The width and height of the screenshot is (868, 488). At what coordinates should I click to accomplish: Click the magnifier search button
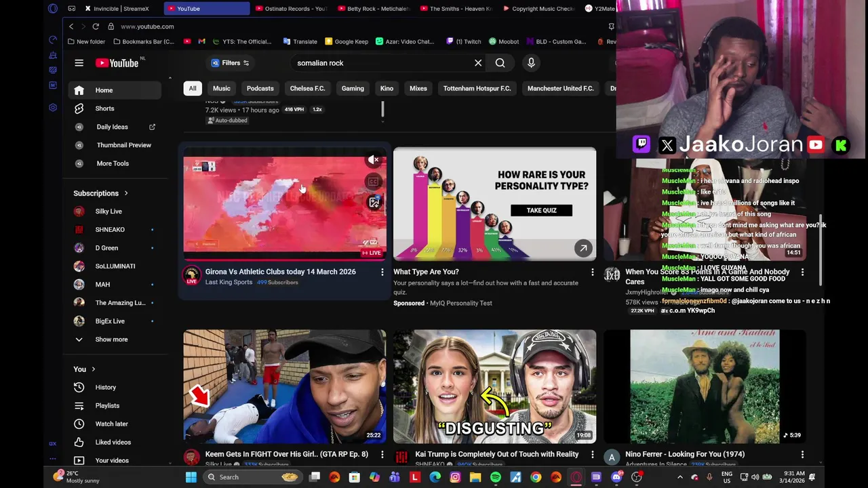(500, 63)
